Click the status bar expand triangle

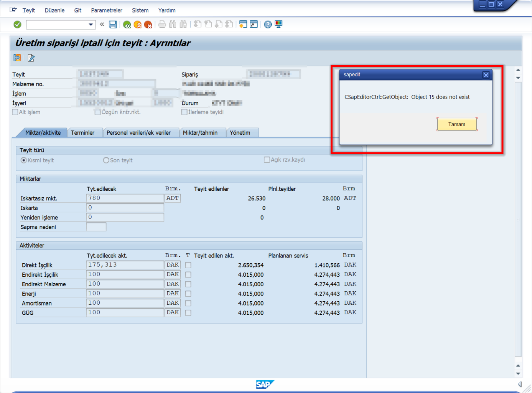click(520, 384)
